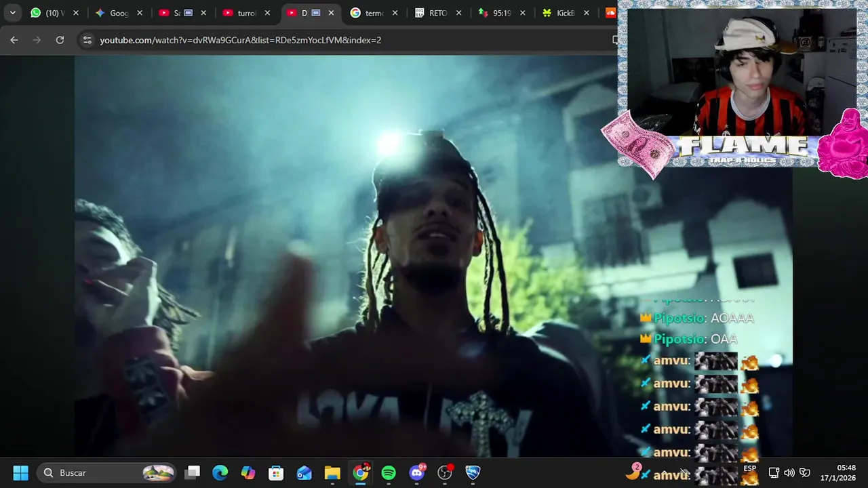Viewport: 868px width, 488px height.
Task: Click the 'Pipotsio: AOAAA' chat message
Action: (x=697, y=318)
